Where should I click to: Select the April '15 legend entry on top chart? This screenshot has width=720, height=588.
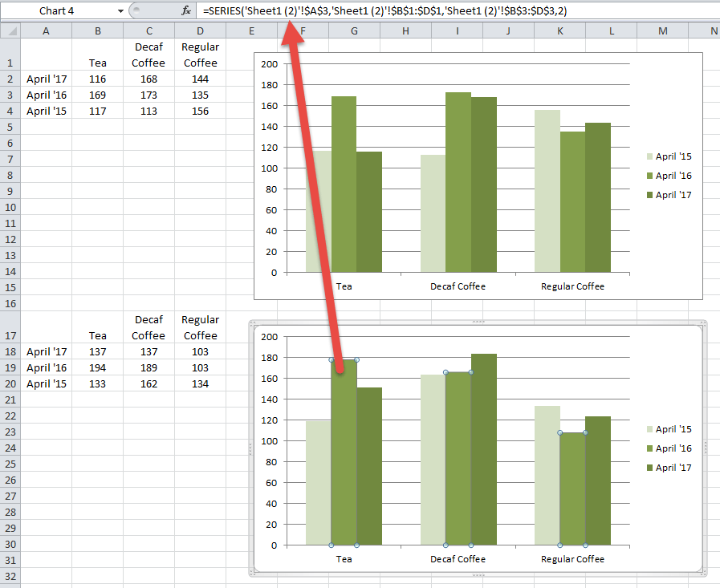(674, 156)
